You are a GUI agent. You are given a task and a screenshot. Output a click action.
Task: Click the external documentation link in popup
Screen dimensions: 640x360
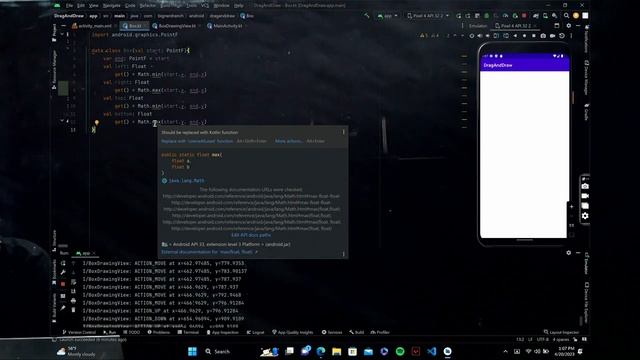tap(209, 252)
